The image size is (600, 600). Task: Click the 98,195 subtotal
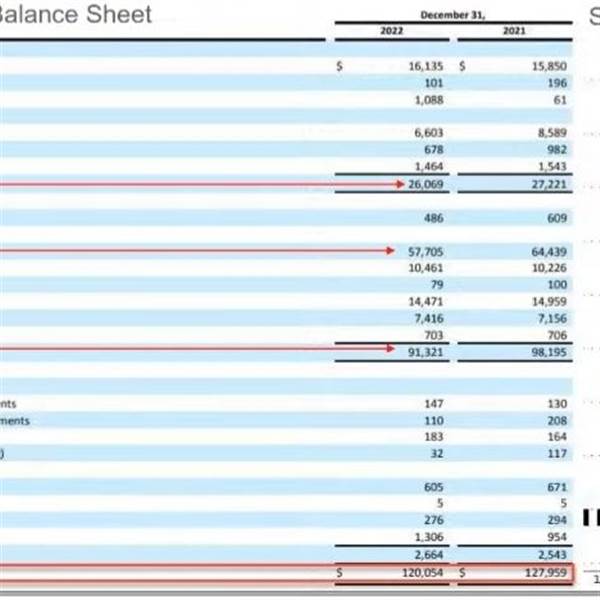tap(549, 352)
